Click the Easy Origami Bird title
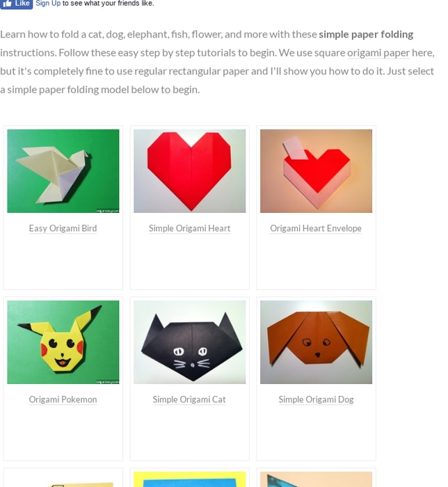Viewport: 448px width, 487px height. (x=63, y=228)
